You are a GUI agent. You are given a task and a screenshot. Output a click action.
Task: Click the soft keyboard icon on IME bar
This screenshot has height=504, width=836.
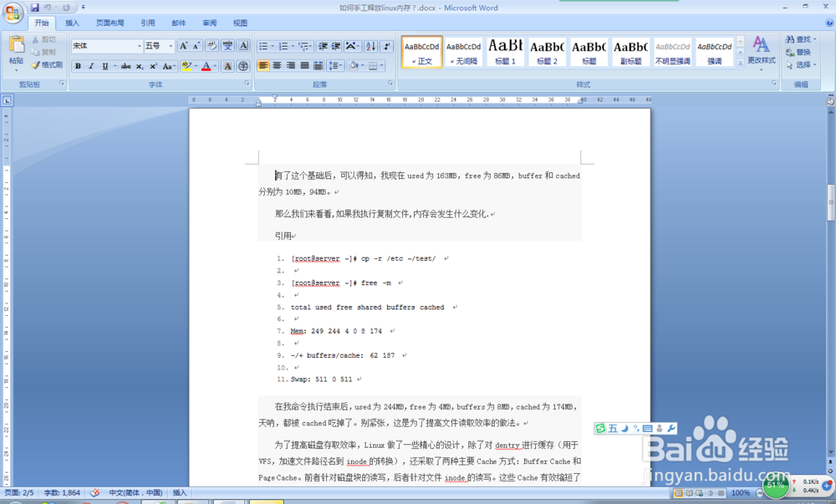(647, 428)
